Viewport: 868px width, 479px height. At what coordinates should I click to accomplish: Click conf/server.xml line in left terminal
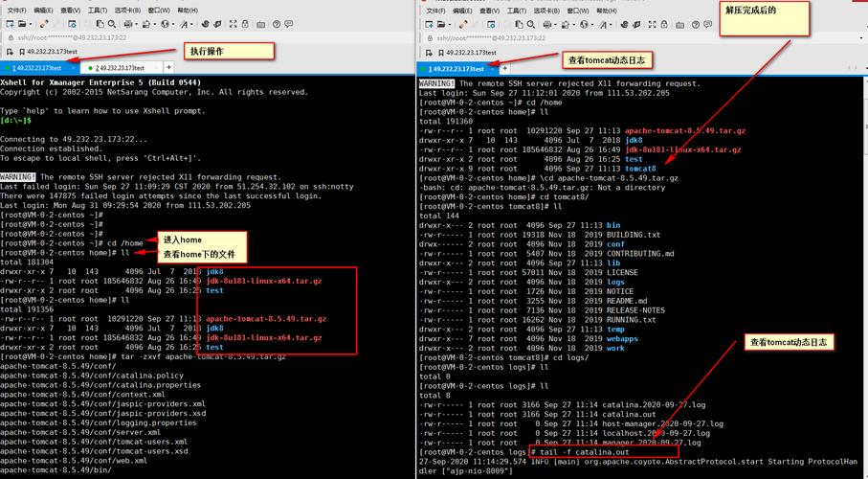click(x=80, y=432)
